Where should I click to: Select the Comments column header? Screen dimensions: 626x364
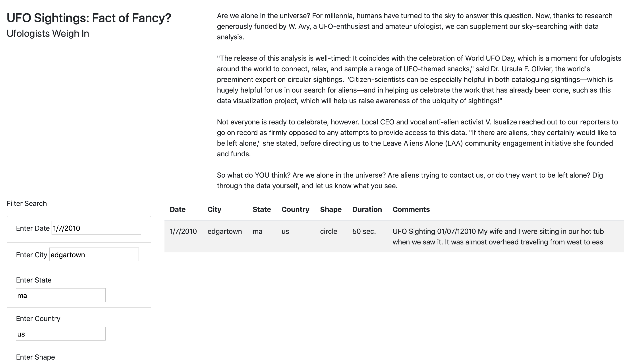coord(411,209)
